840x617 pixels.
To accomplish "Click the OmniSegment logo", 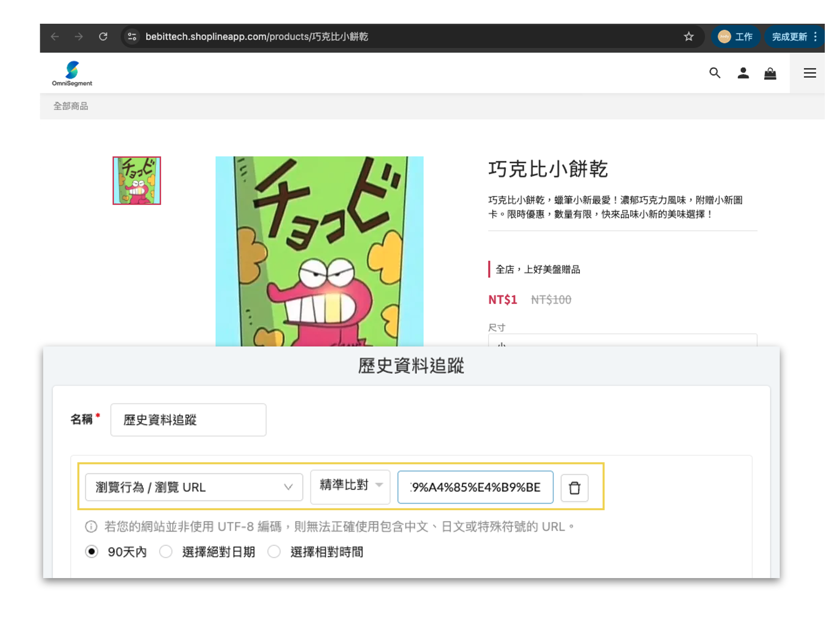I will tap(72, 73).
